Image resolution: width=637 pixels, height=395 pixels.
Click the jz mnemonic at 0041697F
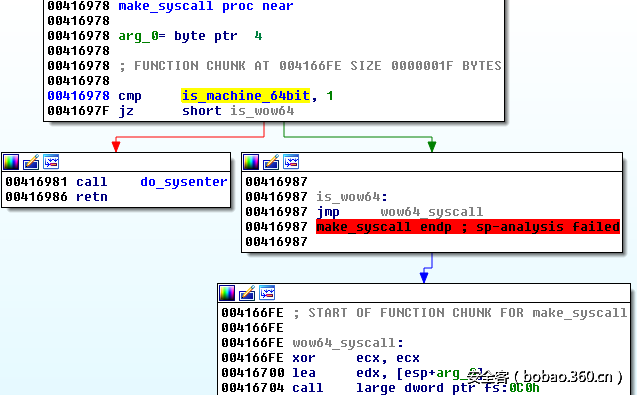point(126,111)
